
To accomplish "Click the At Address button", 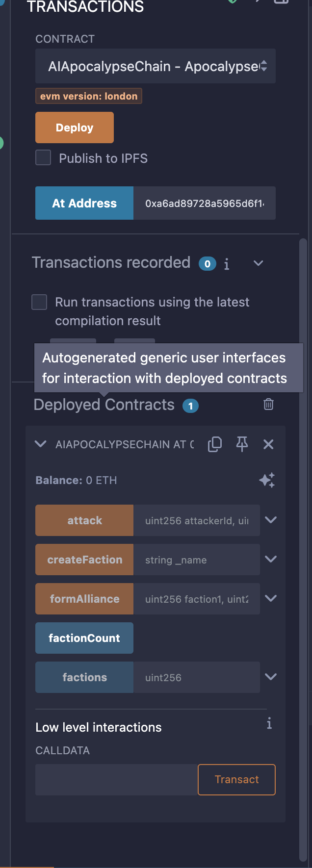I will [84, 203].
